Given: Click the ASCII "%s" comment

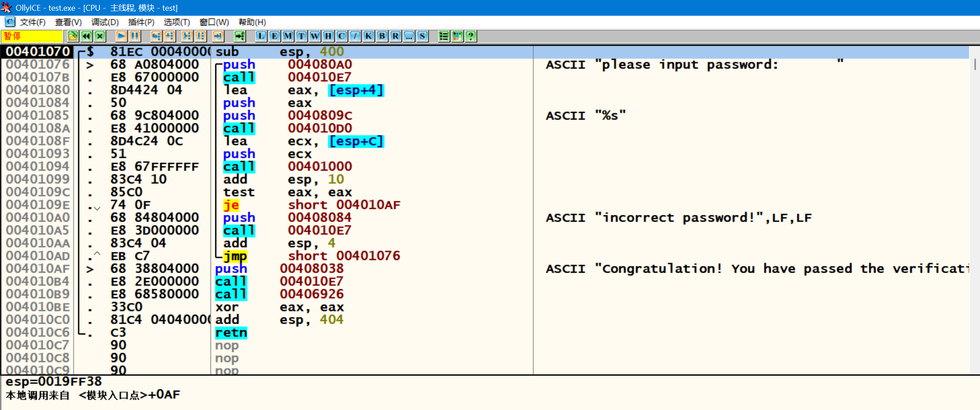Looking at the screenshot, I should [586, 115].
